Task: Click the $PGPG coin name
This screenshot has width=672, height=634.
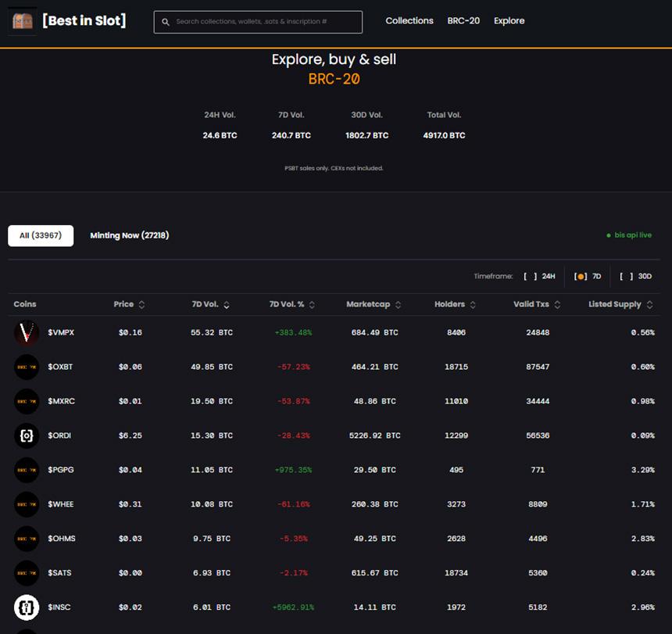Action: (x=61, y=470)
